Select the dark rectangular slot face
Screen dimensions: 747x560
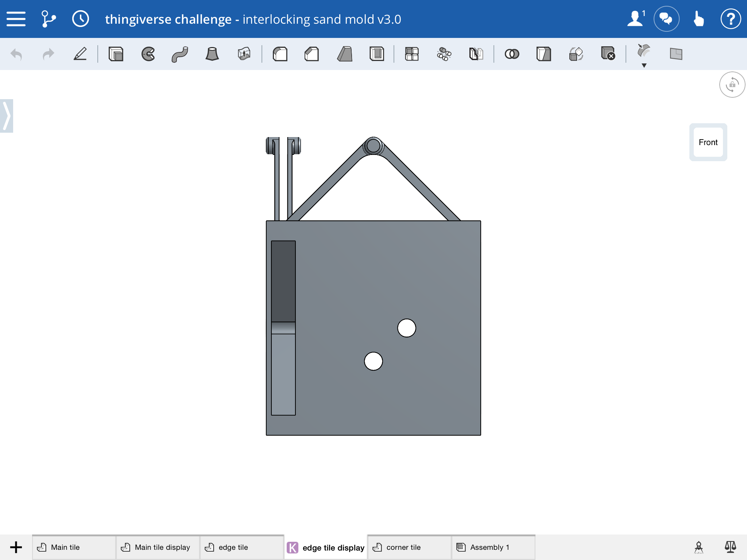[x=283, y=281]
